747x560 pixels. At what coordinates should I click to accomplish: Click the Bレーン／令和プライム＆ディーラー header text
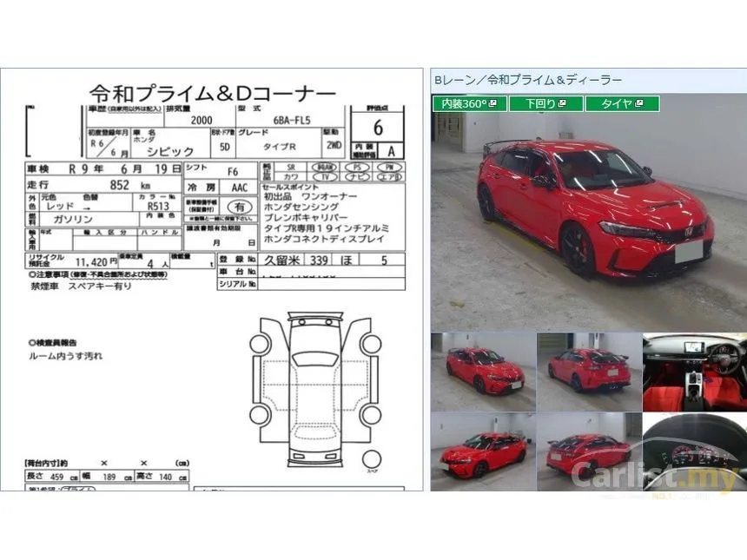coord(528,80)
